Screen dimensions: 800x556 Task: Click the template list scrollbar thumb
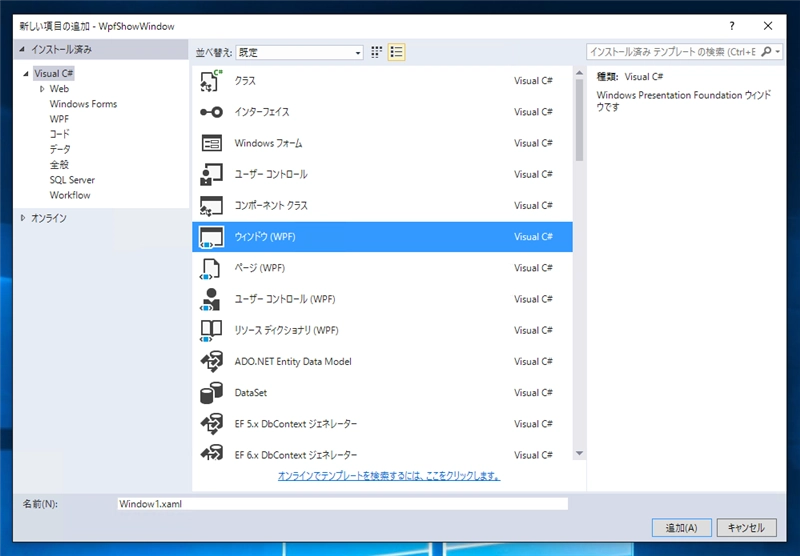[579, 120]
